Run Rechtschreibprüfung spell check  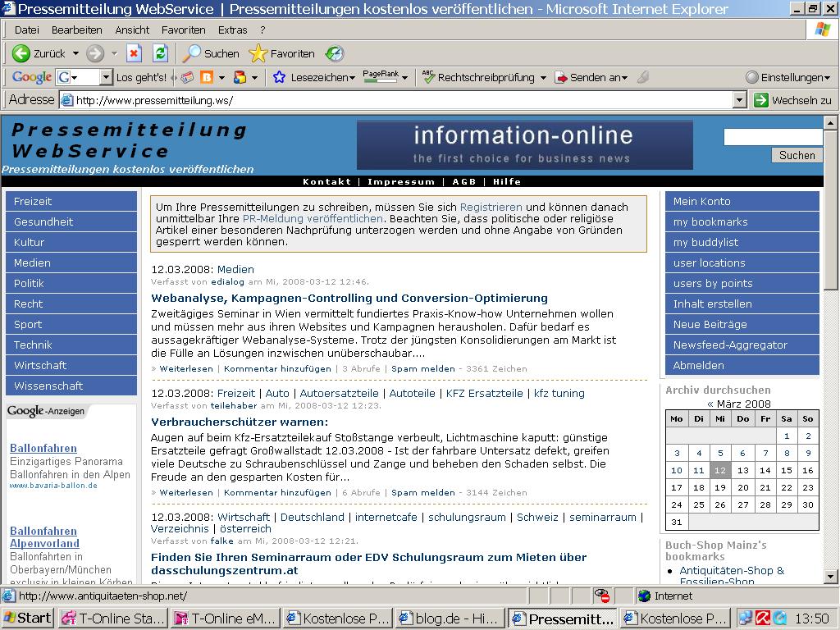point(478,78)
